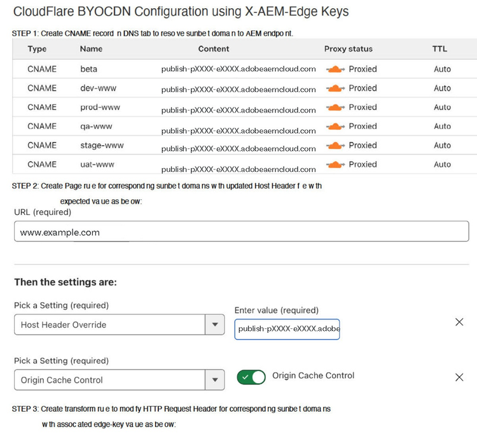The image size is (477, 448).
Task: Click the Content column header
Action: click(x=214, y=49)
